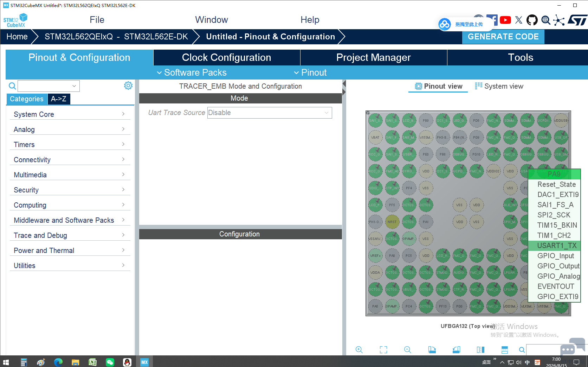The height and width of the screenshot is (367, 588).
Task: Open the Software Packs dropdown
Action: (192, 72)
